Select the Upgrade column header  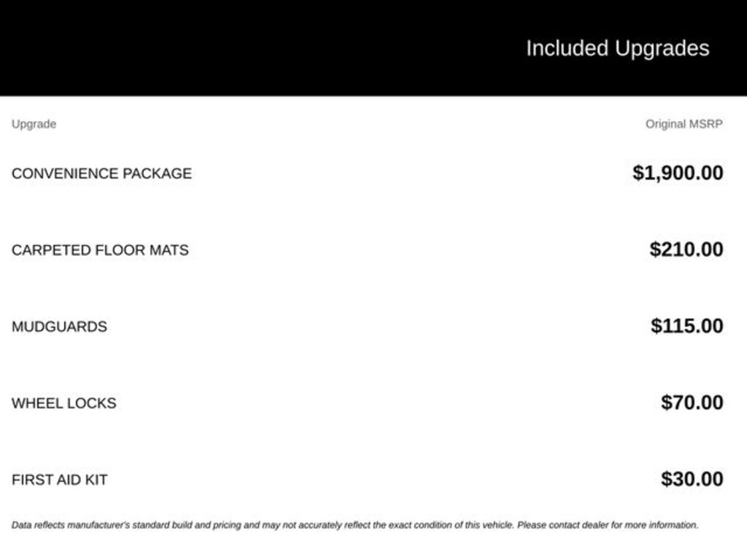point(34,124)
